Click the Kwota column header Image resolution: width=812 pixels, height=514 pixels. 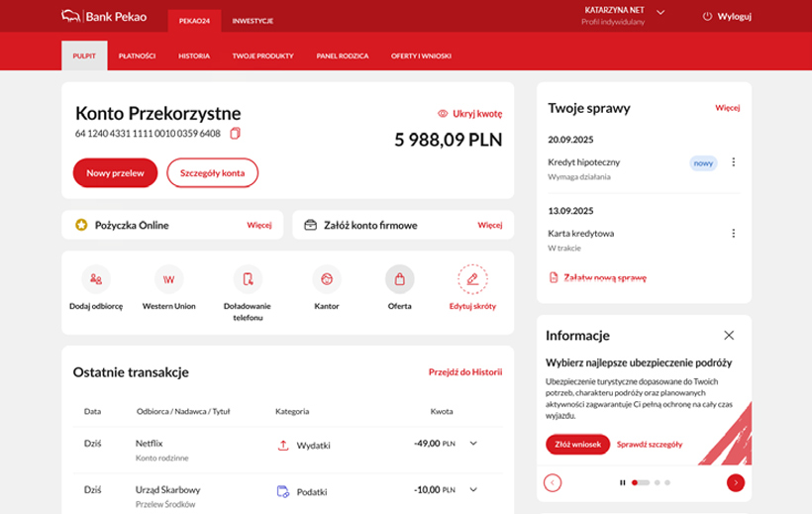tap(442, 411)
